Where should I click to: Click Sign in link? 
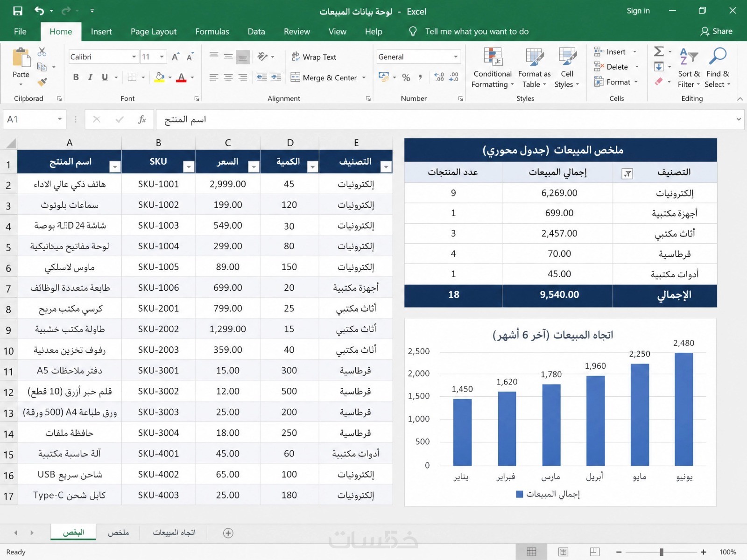click(638, 11)
